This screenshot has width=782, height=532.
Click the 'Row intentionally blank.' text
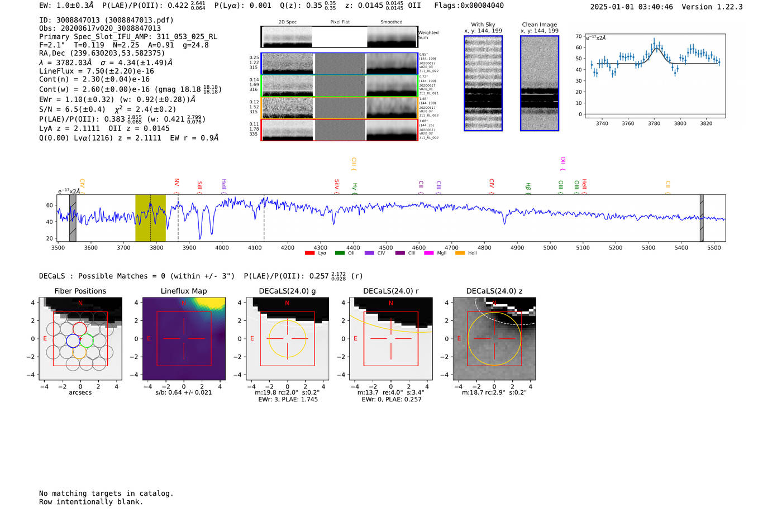point(91,502)
